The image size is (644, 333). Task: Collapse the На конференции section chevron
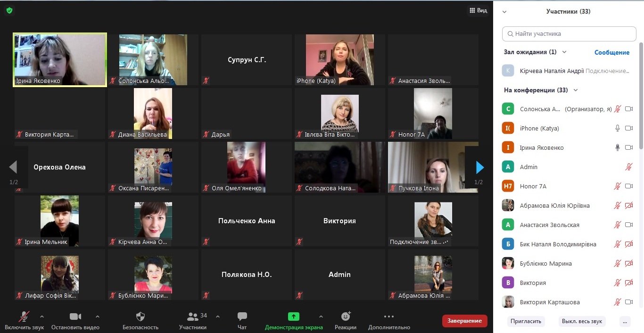point(575,90)
